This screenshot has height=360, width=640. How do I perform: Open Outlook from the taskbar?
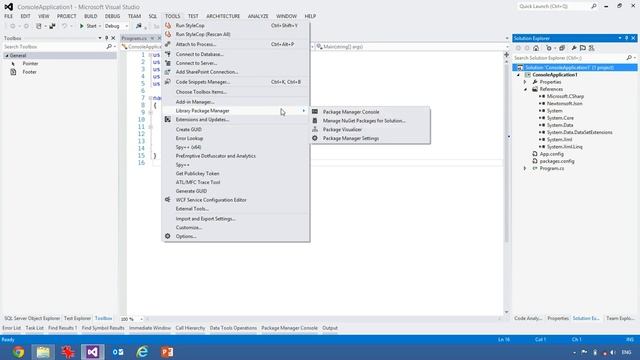pos(118,351)
